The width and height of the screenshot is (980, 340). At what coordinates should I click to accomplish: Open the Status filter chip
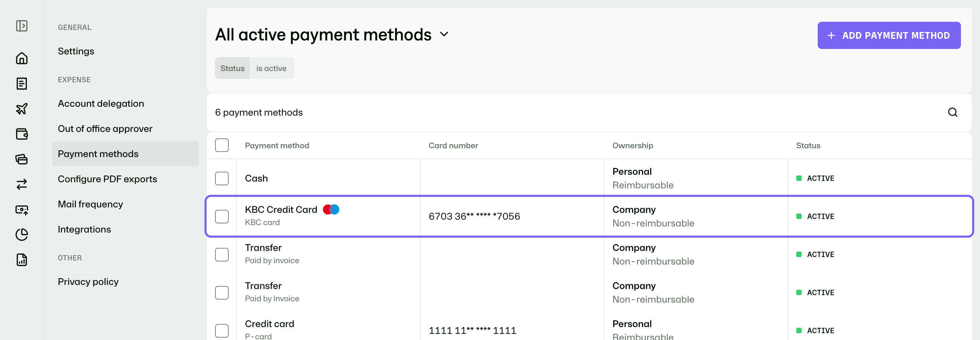point(232,68)
